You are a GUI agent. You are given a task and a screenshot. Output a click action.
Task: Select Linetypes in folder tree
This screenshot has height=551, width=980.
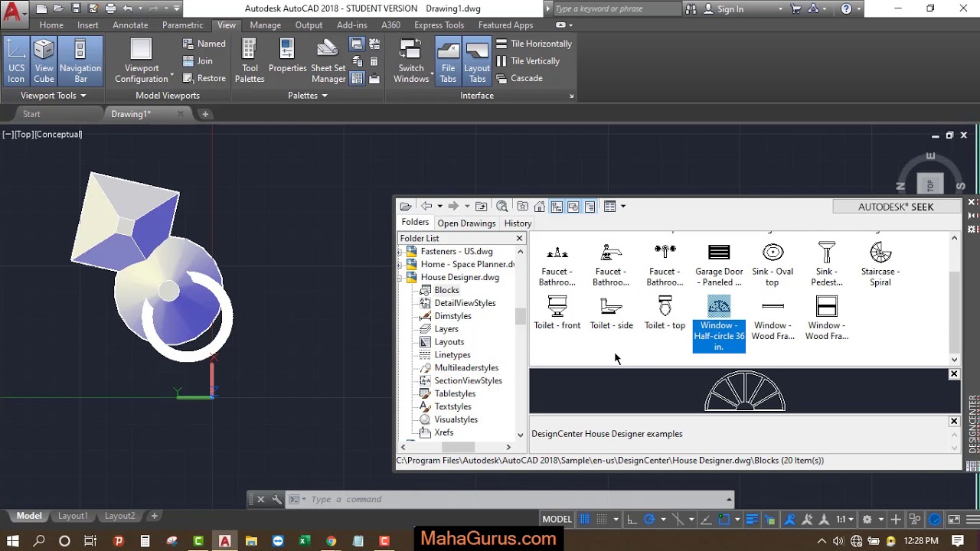point(452,355)
